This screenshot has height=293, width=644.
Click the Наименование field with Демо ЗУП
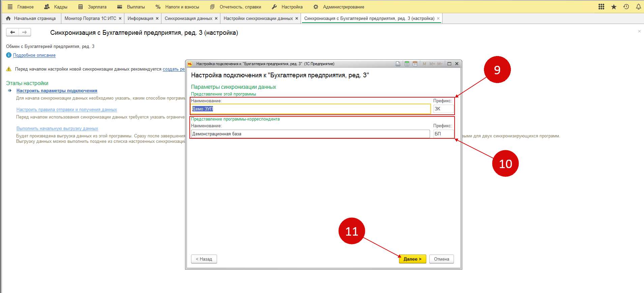(x=311, y=109)
